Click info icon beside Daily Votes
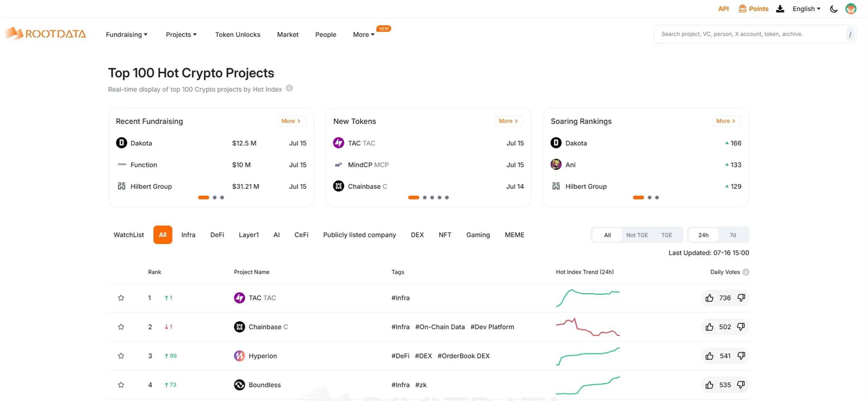This screenshot has height=401, width=868. pyautogui.click(x=746, y=272)
